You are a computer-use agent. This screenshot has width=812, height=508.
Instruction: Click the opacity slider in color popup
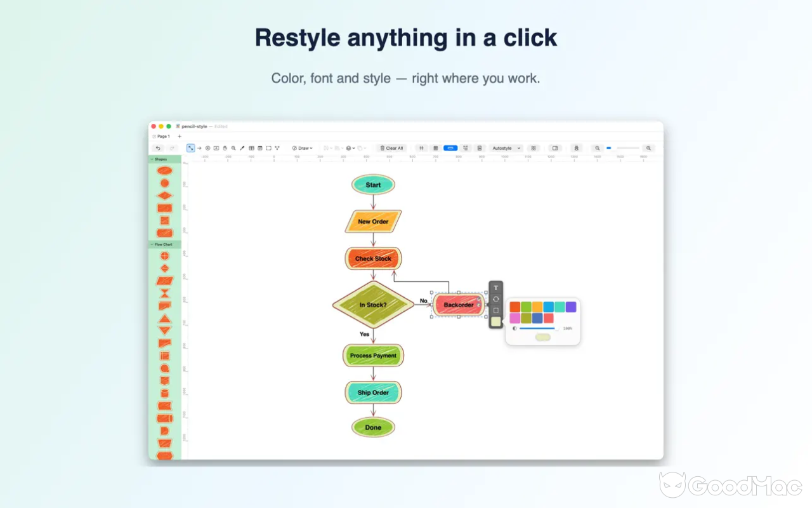point(538,328)
